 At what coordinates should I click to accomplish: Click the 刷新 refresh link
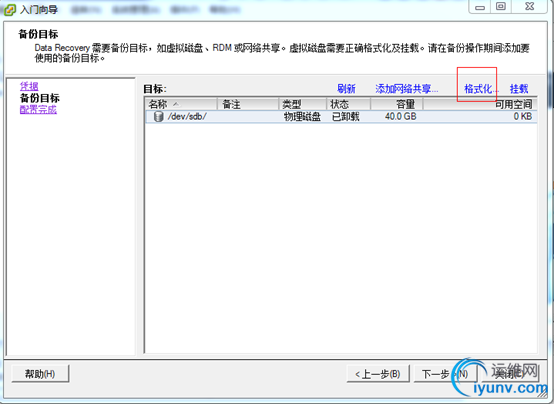(346, 89)
